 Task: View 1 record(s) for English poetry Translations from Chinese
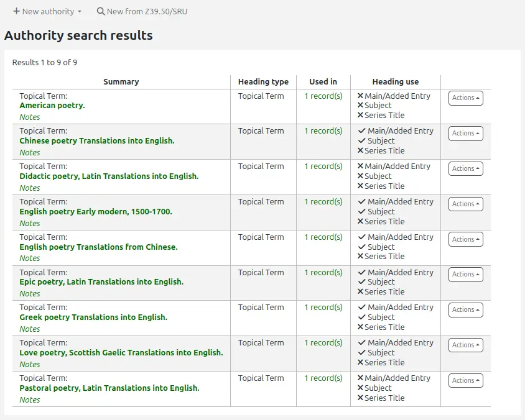coord(323,237)
